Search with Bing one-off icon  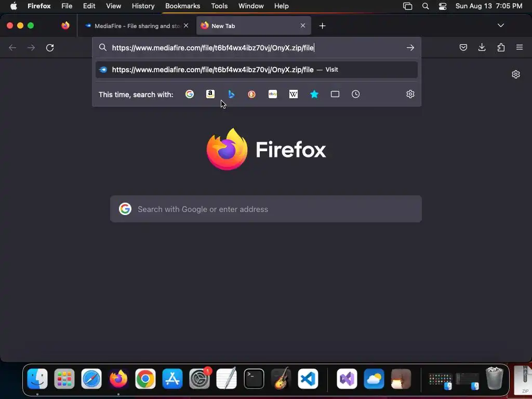coord(231,95)
